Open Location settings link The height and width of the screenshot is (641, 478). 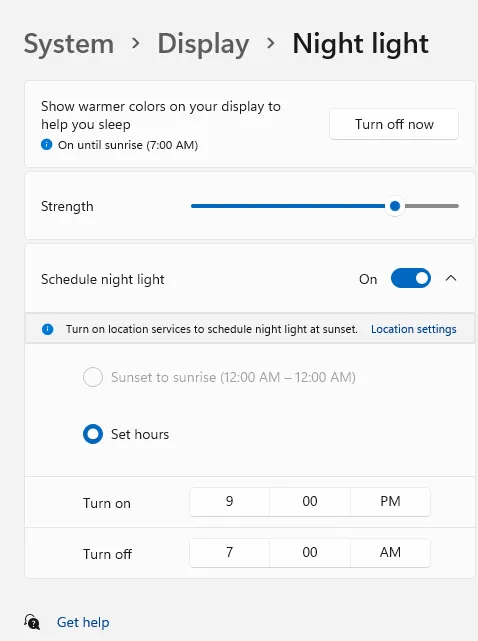(413, 329)
